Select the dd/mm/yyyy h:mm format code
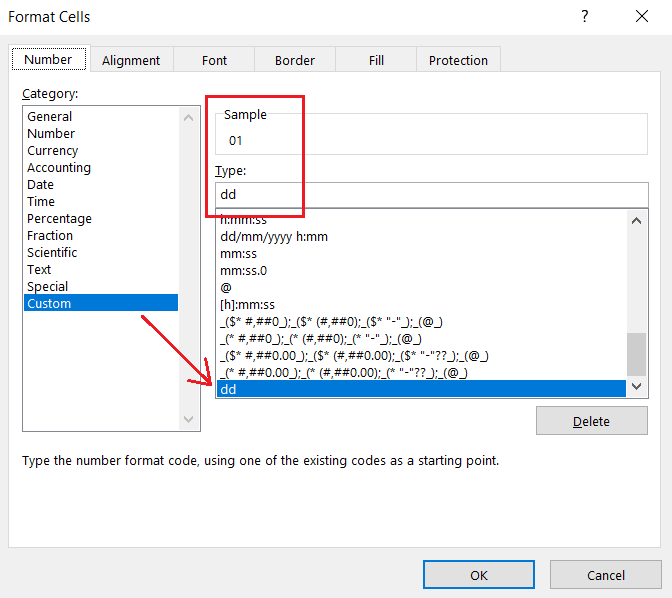The height and width of the screenshot is (598, 672). pyautogui.click(x=274, y=237)
